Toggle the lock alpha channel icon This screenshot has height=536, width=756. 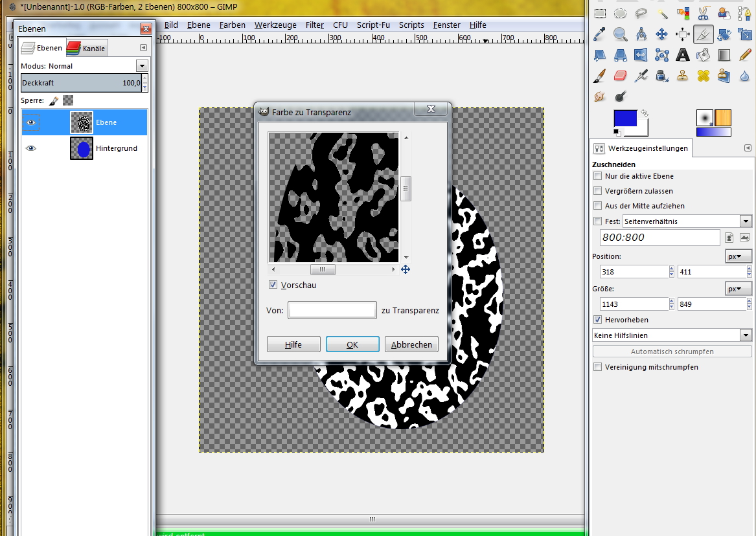pyautogui.click(x=68, y=100)
